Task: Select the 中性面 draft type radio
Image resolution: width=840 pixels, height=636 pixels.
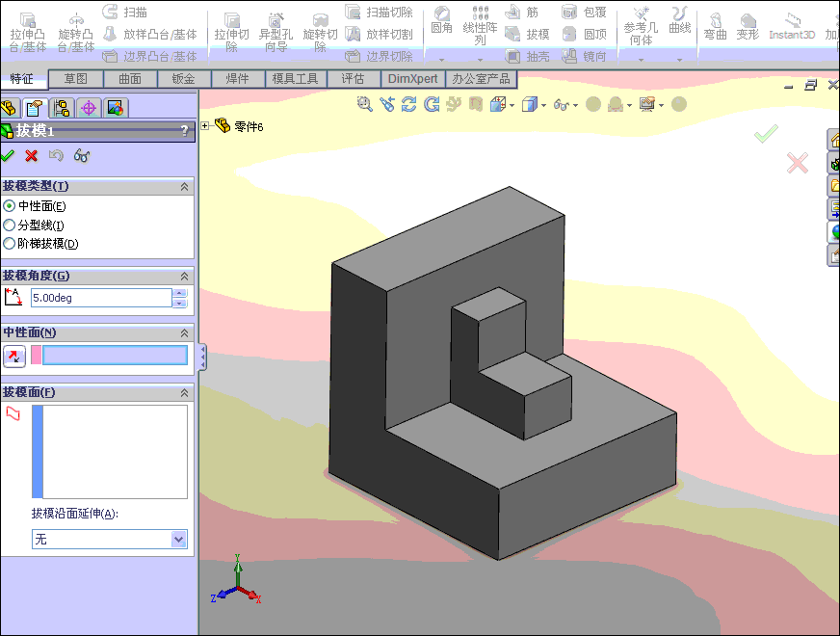Action: pyautogui.click(x=9, y=206)
